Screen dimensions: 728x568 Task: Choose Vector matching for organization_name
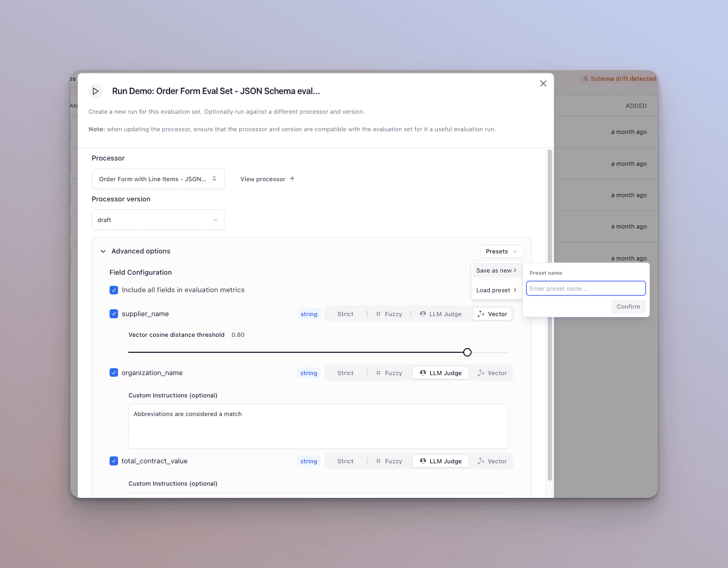pyautogui.click(x=492, y=373)
